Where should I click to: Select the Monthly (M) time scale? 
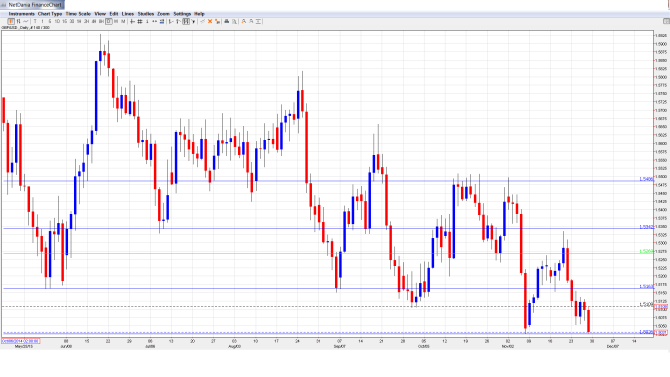[x=123, y=21]
